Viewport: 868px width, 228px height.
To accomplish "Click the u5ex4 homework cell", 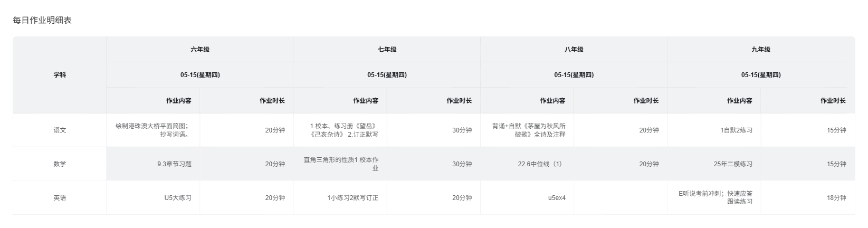I will click(527, 197).
